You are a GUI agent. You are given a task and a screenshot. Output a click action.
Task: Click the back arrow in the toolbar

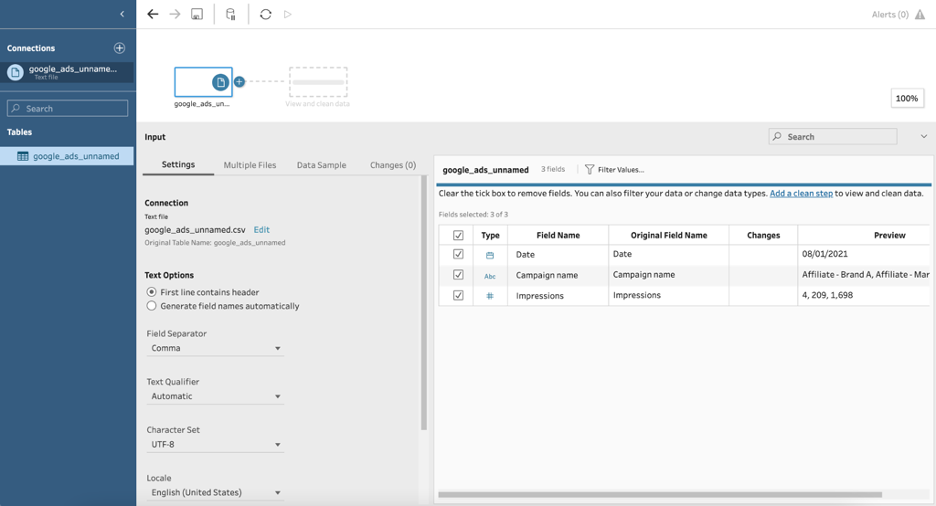point(153,14)
